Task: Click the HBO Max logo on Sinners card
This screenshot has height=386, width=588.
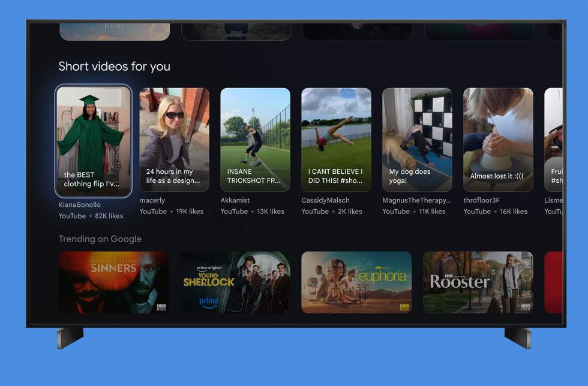Action: pyautogui.click(x=161, y=307)
